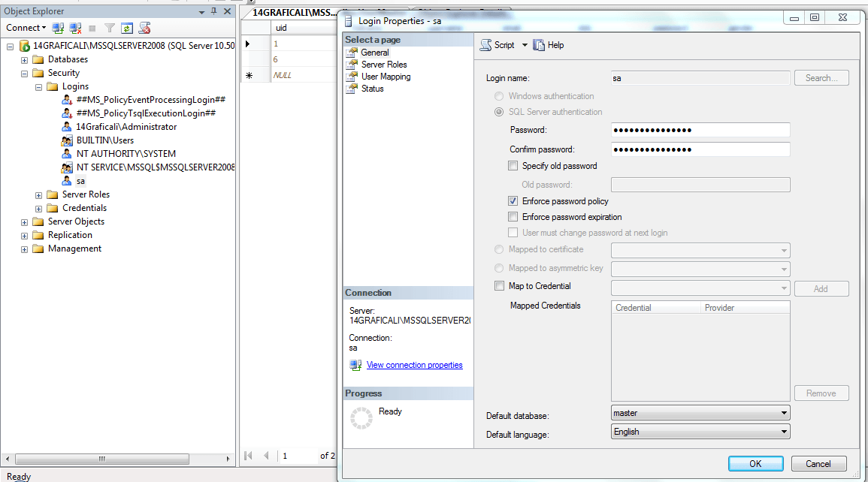This screenshot has height=482, width=868.
Task: Enable Enforce password expiration checkbox
Action: pyautogui.click(x=513, y=217)
